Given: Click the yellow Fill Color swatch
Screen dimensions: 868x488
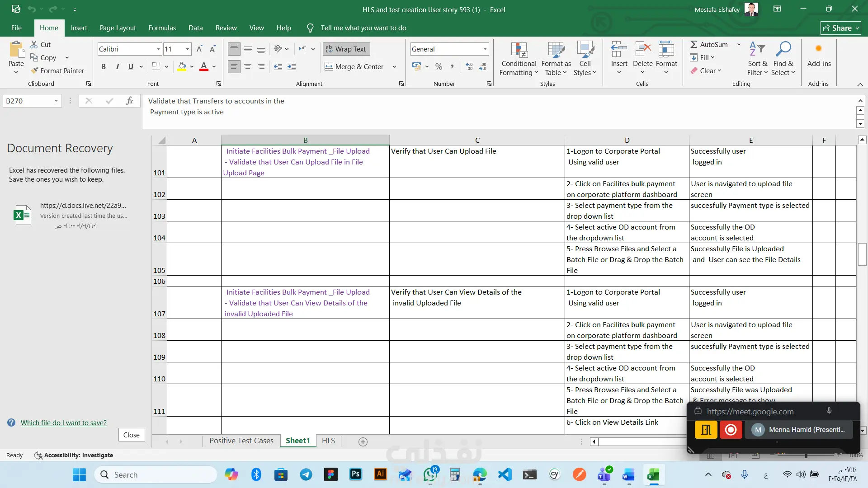Looking at the screenshot, I should pyautogui.click(x=182, y=66).
